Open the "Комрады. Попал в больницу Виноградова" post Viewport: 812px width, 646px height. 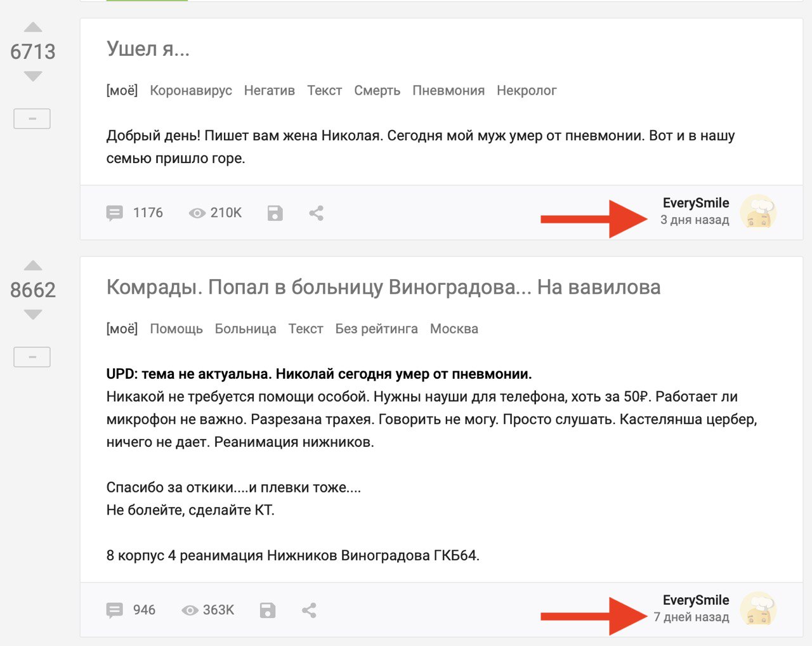(x=383, y=287)
